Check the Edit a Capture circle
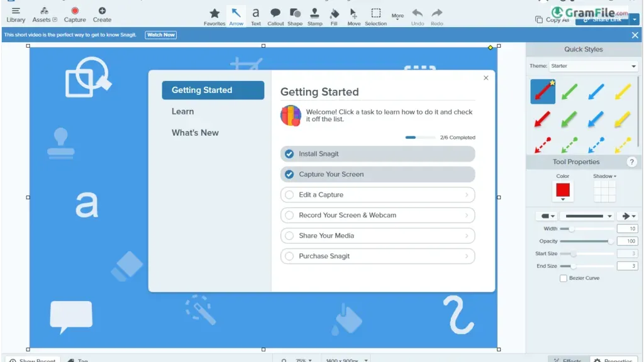The height and width of the screenshot is (362, 644). 289,195
